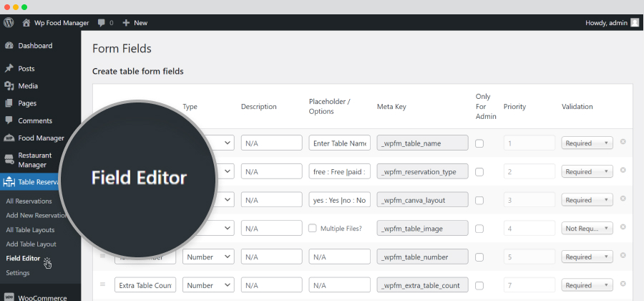
Task: Open Type dropdown in _wpfm_table_name row
Action: [x=222, y=143]
